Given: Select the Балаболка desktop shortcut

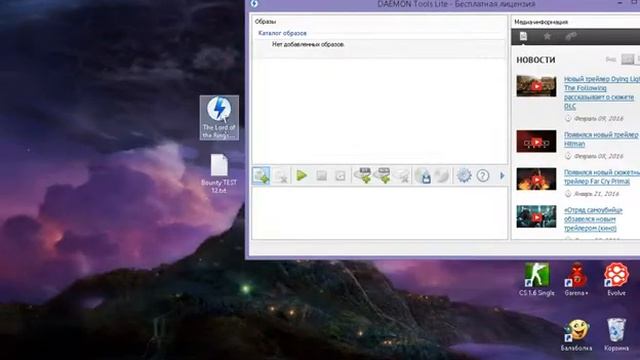Looking at the screenshot, I should (x=576, y=336).
